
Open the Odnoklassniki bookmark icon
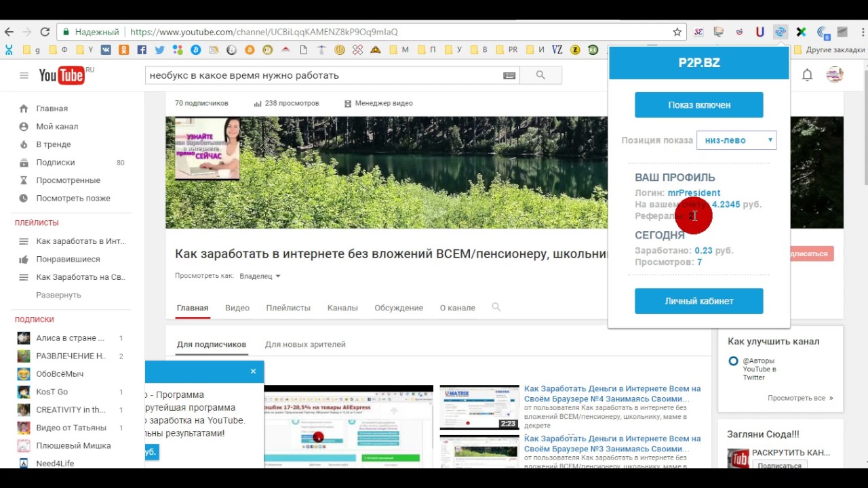(x=123, y=49)
